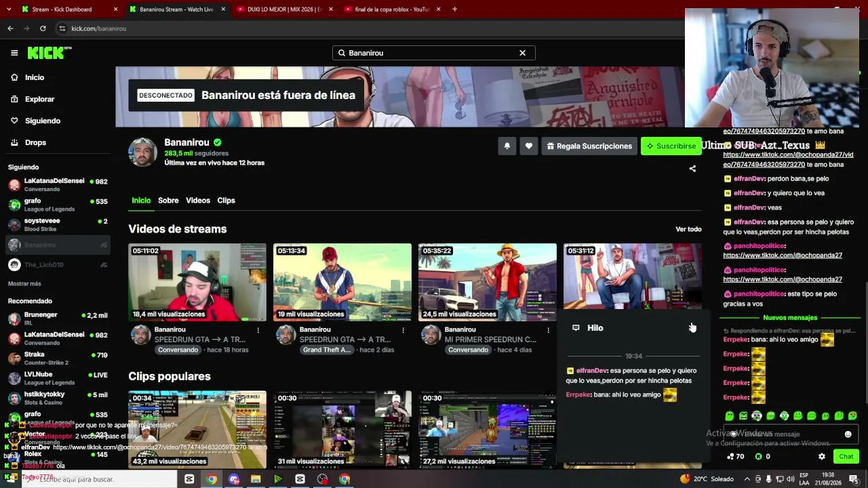Viewport: 868px width, 488px height.
Task: Open LVLNube live channel in sidebar
Action: [58, 378]
